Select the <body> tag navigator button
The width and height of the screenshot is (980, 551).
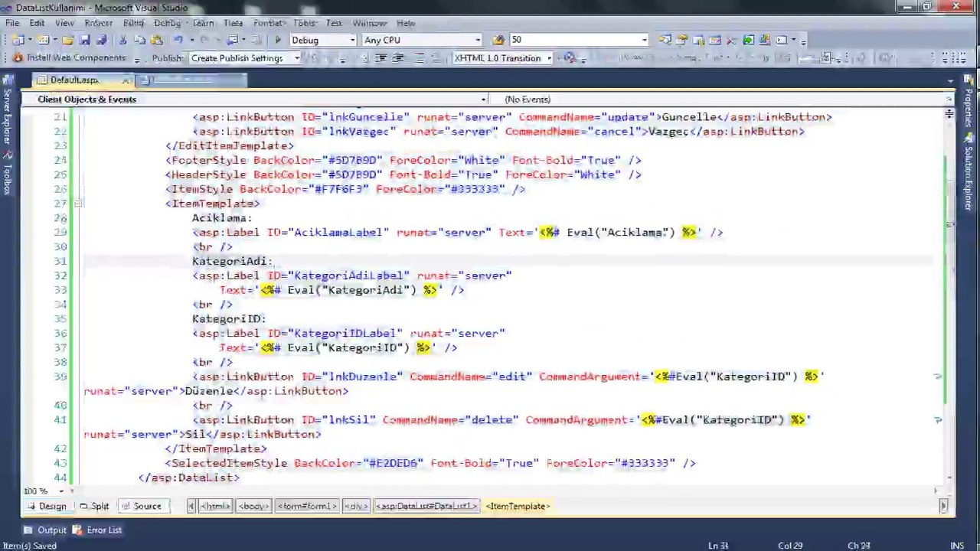click(253, 506)
